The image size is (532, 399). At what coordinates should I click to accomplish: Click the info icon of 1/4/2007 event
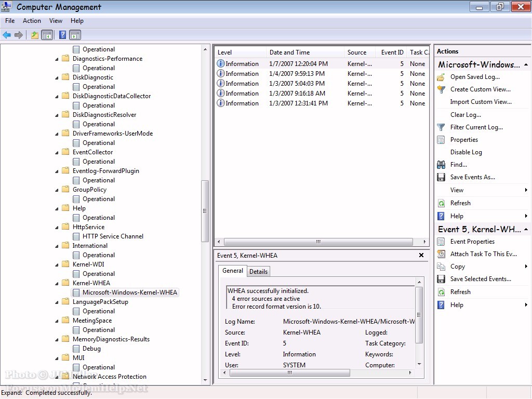(220, 73)
